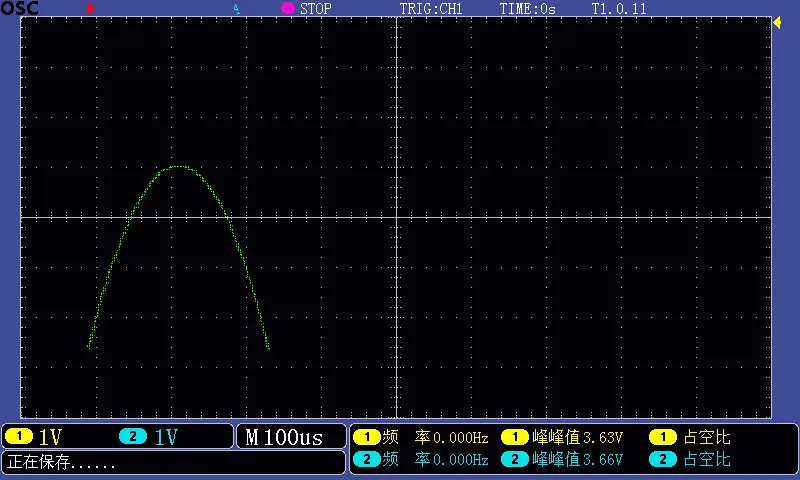Click the channel 2 频率 0.000Hz reading

point(435,459)
